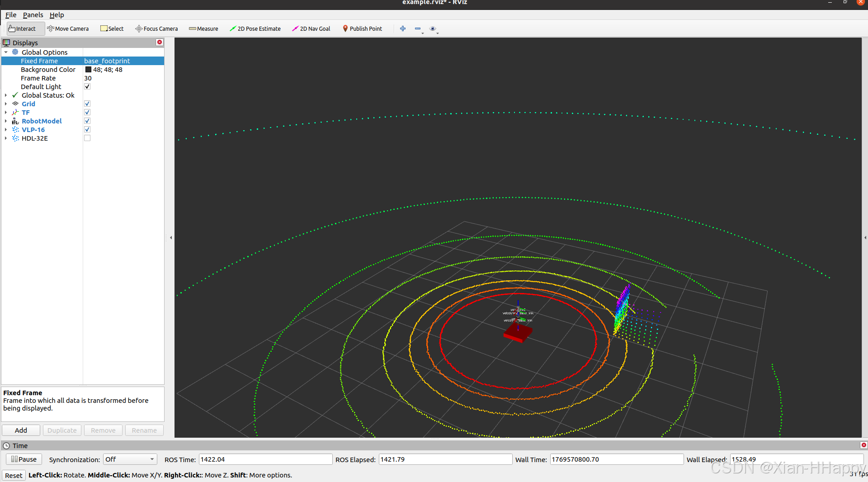Expand the Global Status row
Screen dimensions: 868x482
pyautogui.click(x=6, y=95)
